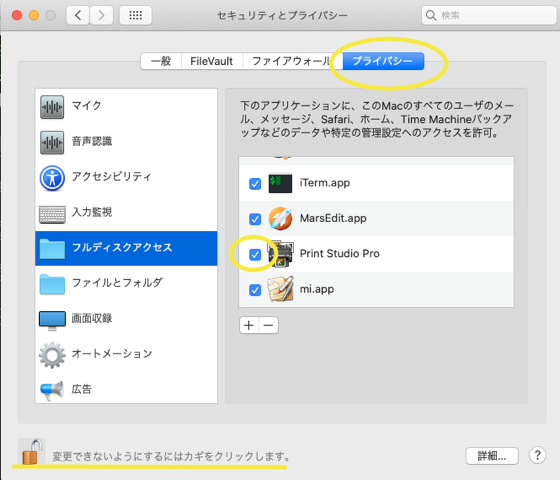Image resolution: width=560 pixels, height=480 pixels.
Task: Focus the 検索 search field
Action: (489, 15)
